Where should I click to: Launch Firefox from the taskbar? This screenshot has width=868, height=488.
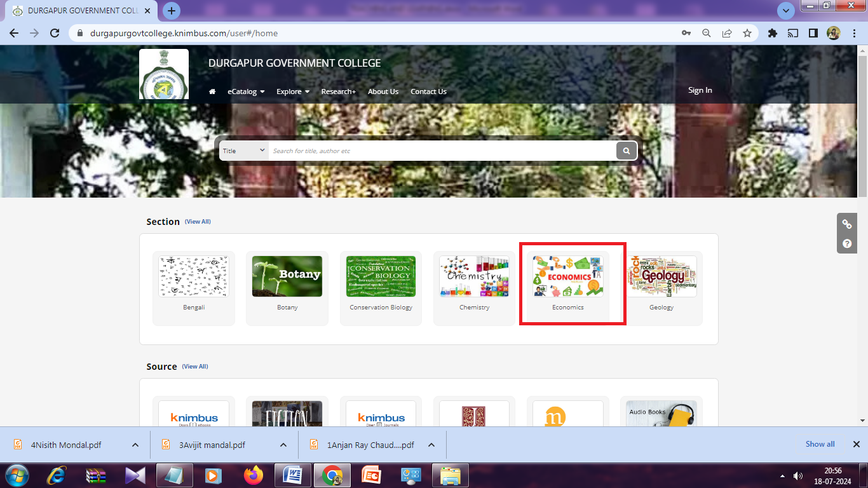point(253,475)
